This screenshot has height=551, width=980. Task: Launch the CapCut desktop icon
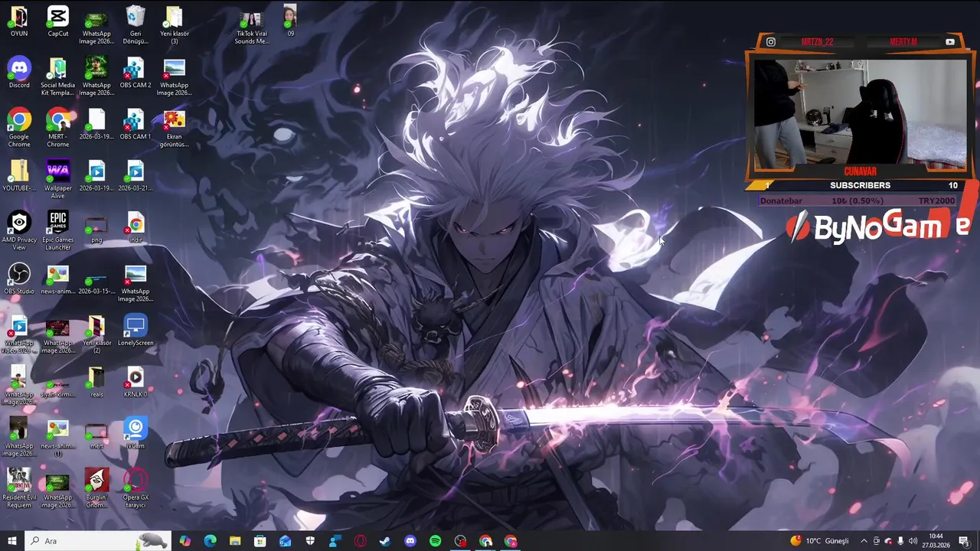click(58, 21)
